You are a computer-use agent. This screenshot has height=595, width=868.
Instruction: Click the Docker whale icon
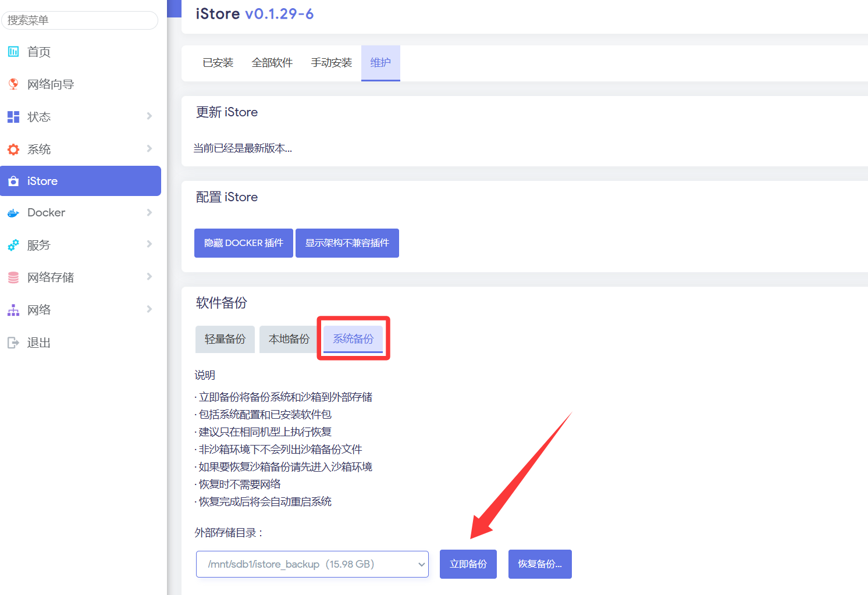pos(13,213)
